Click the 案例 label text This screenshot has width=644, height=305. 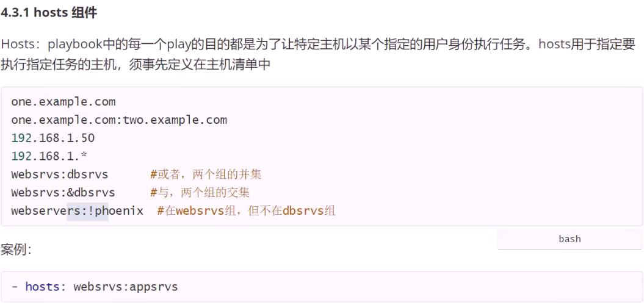(x=16, y=249)
